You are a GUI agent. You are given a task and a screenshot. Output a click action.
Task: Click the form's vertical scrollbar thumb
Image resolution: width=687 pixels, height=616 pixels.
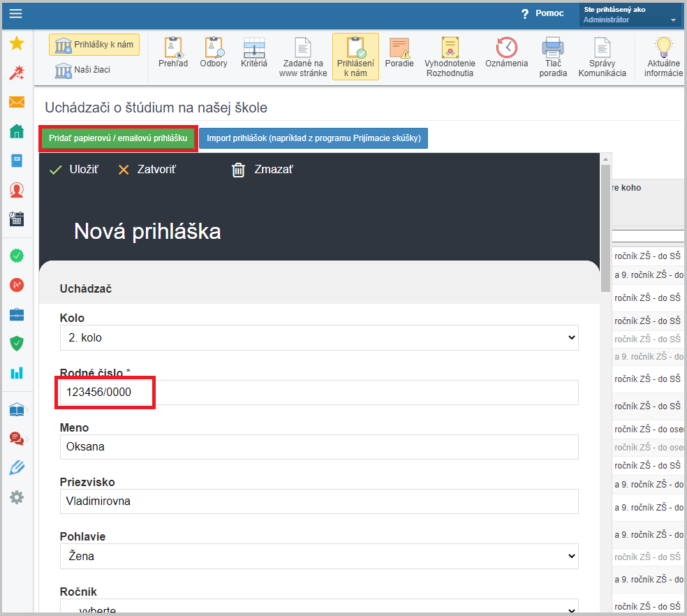605,228
